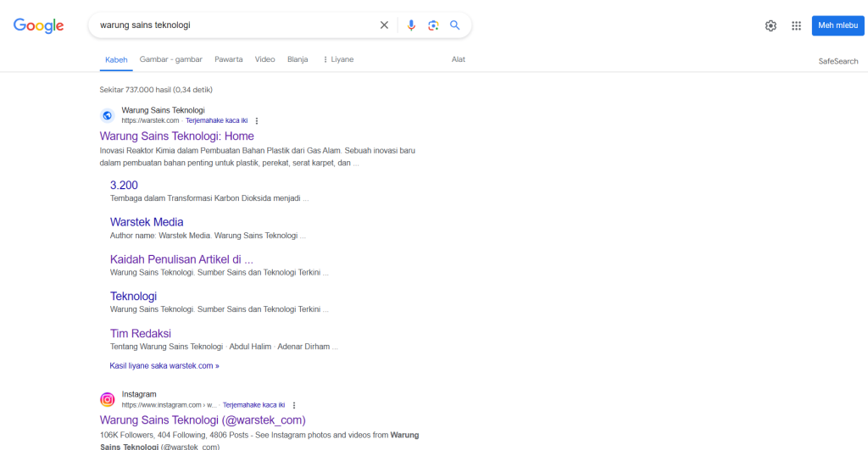868x450 pixels.
Task: Click the Instagram result favicon
Action: pyautogui.click(x=108, y=399)
